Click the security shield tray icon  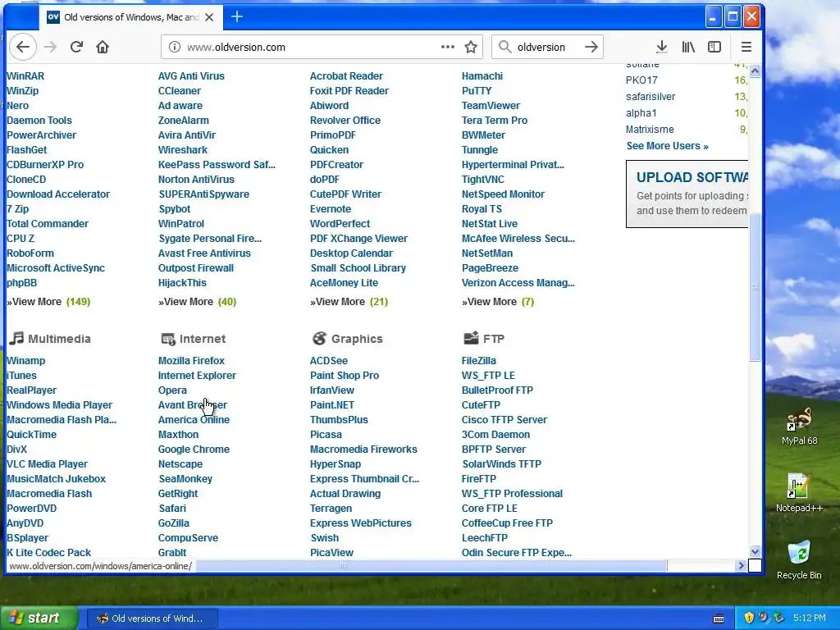748,618
